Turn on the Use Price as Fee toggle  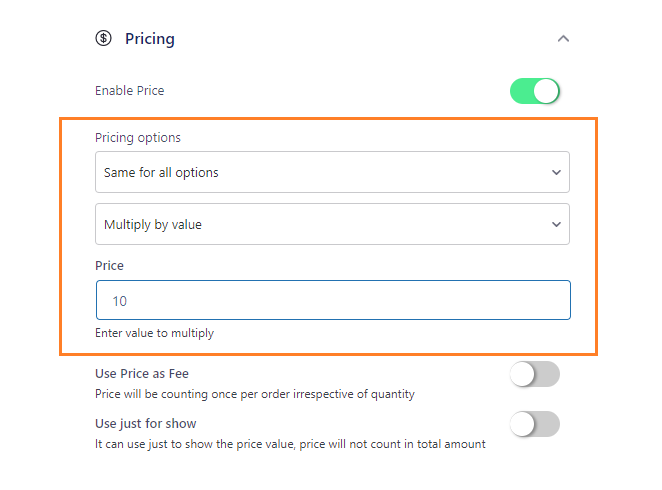pos(535,374)
